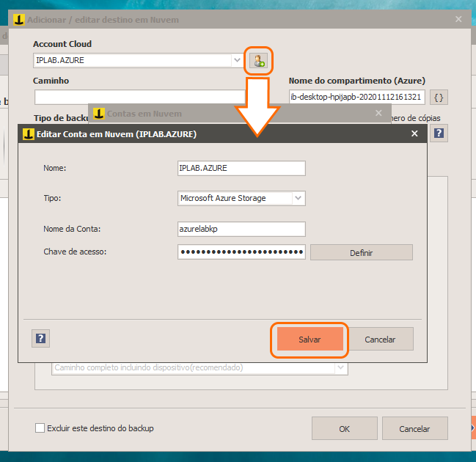The width and height of the screenshot is (476, 462).
Task: Click the add cloud account icon
Action: (258, 60)
